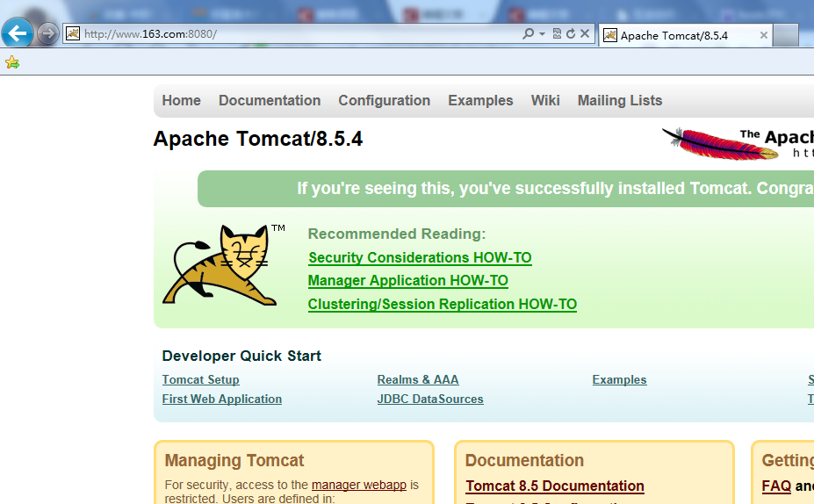
Task: Open the Tomcat Setup link
Action: coord(200,379)
